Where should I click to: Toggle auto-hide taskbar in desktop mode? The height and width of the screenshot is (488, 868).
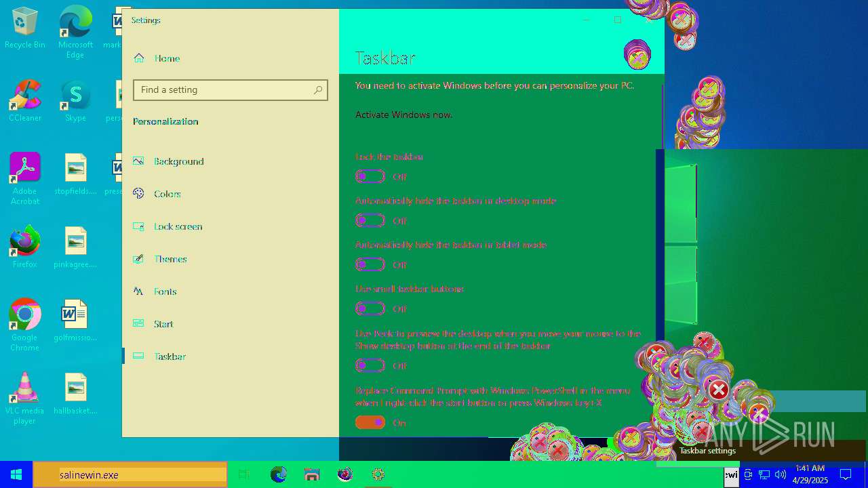pyautogui.click(x=370, y=220)
